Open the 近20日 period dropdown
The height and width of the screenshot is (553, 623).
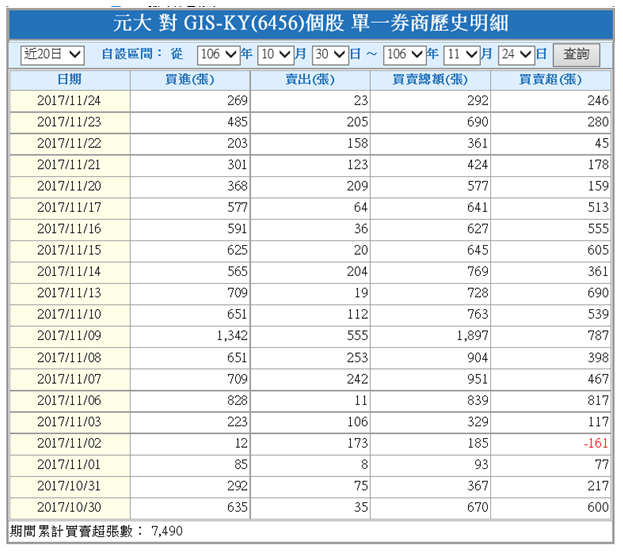tap(52, 54)
